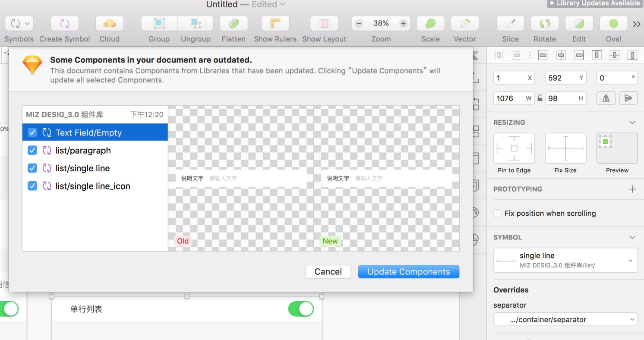Click the Create Symbol toolbar icon
This screenshot has height=340, width=644.
[64, 23]
